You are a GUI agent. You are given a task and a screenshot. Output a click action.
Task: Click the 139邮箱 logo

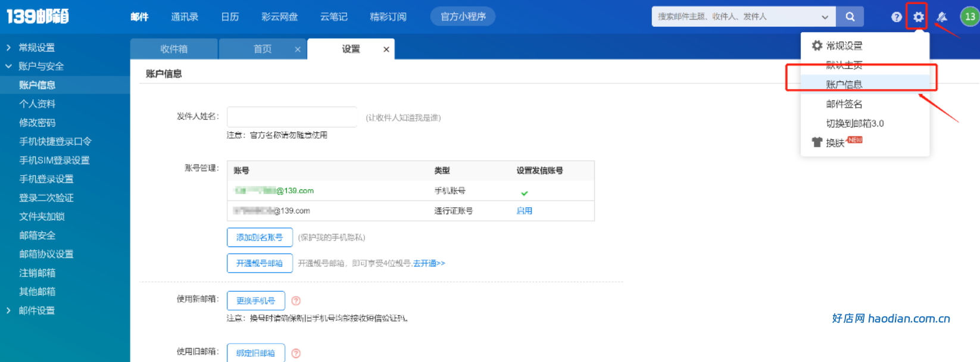pos(38,16)
